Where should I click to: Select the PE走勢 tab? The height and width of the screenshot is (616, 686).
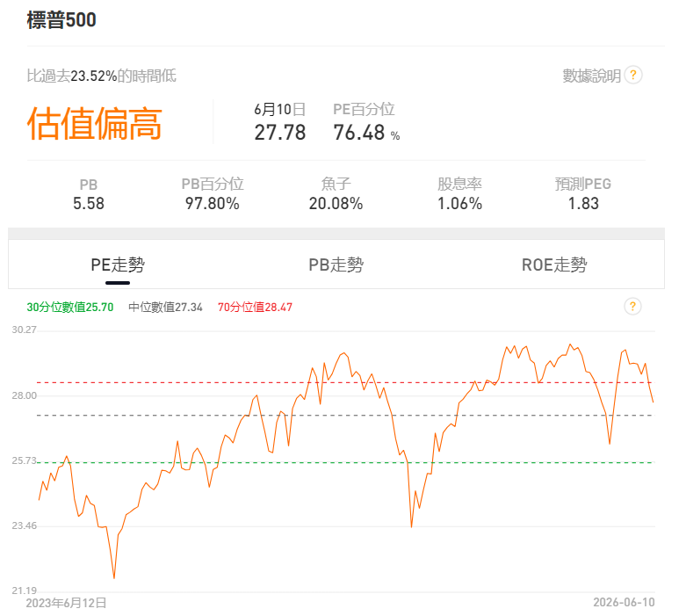click(118, 265)
